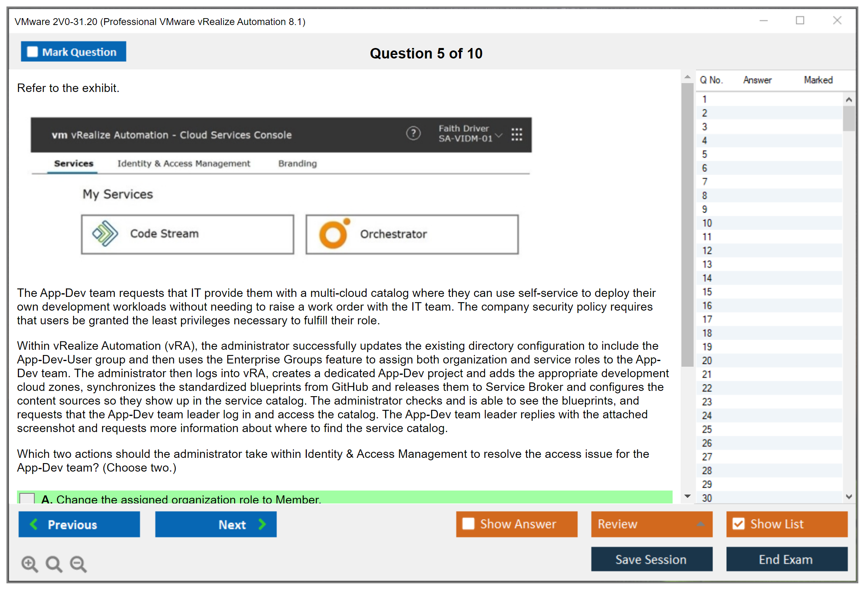Click the reset zoom magnifier icon
This screenshot has height=593, width=868.
click(54, 564)
